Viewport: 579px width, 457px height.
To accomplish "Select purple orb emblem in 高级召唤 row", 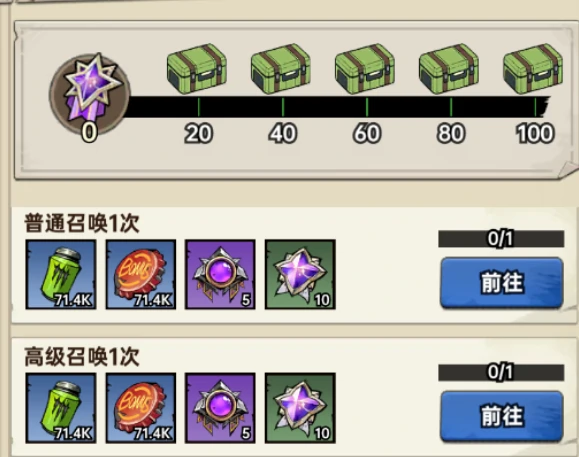I will coord(220,408).
